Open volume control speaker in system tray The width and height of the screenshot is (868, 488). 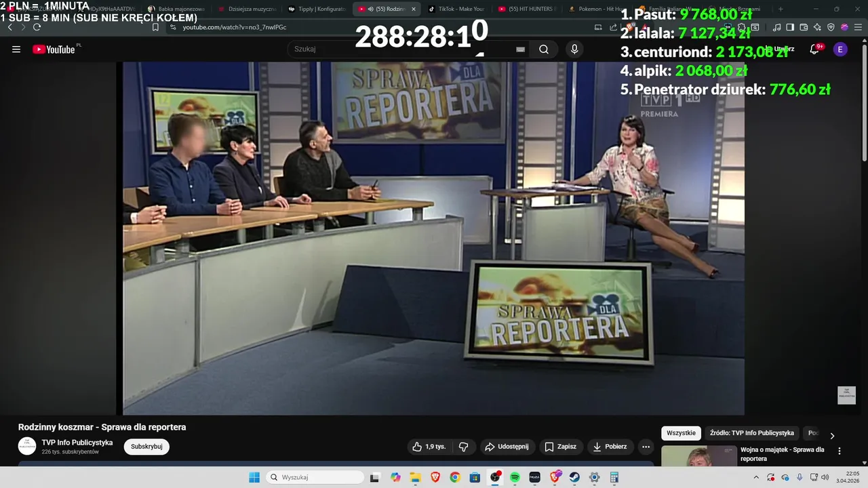tap(825, 477)
